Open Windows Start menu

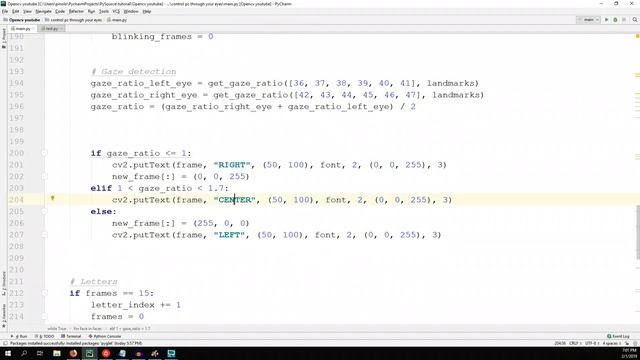coord(7,353)
